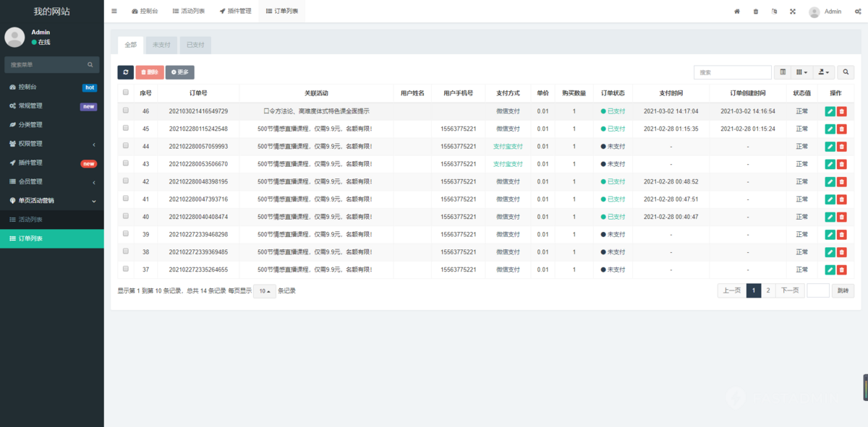Go to the home page icon

737,12
